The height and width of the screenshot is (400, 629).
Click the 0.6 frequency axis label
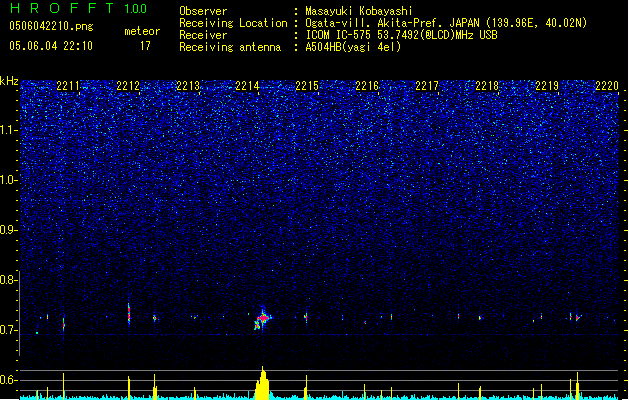8,380
